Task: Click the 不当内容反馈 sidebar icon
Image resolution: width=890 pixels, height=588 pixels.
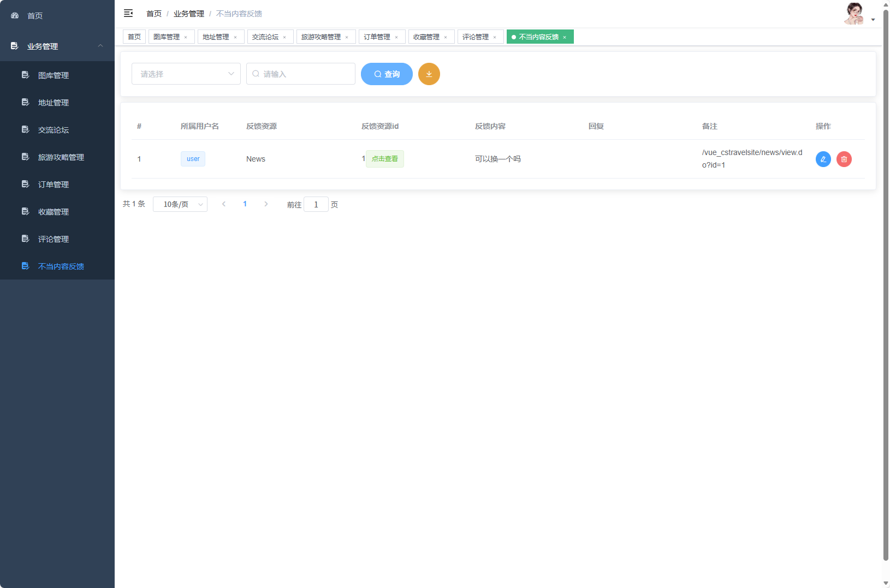Action: 25,266
